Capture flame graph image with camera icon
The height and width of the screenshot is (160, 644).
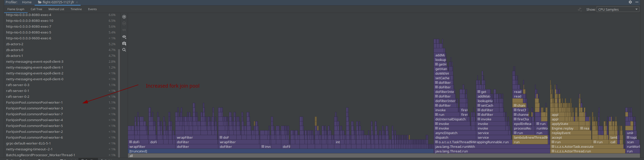(x=124, y=43)
